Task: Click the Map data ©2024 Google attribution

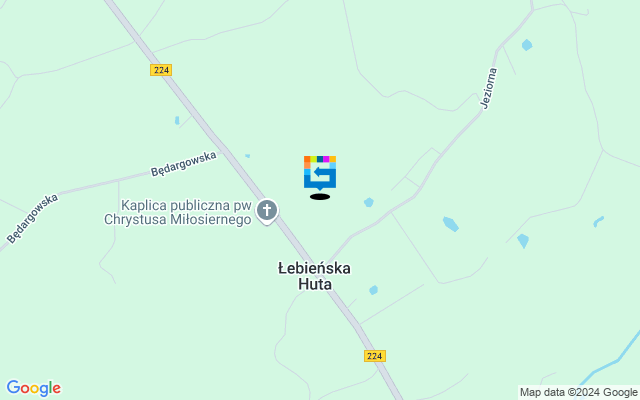Action: (x=578, y=393)
